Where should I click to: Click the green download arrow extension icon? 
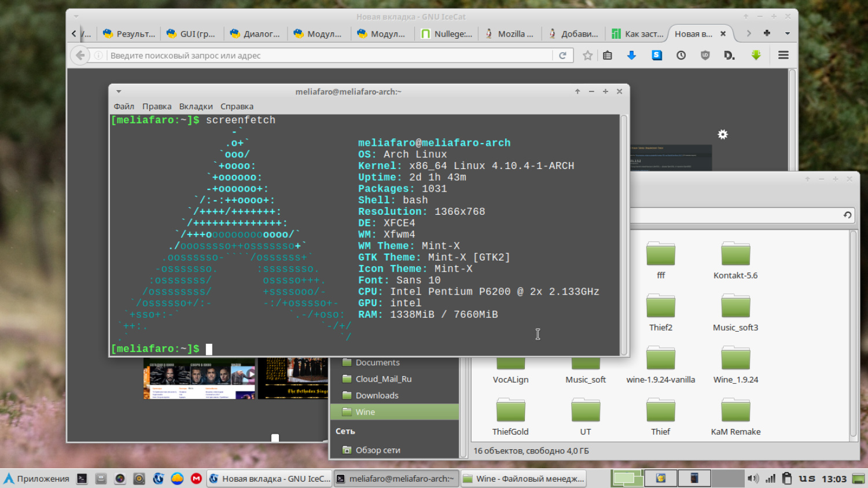pyautogui.click(x=756, y=55)
